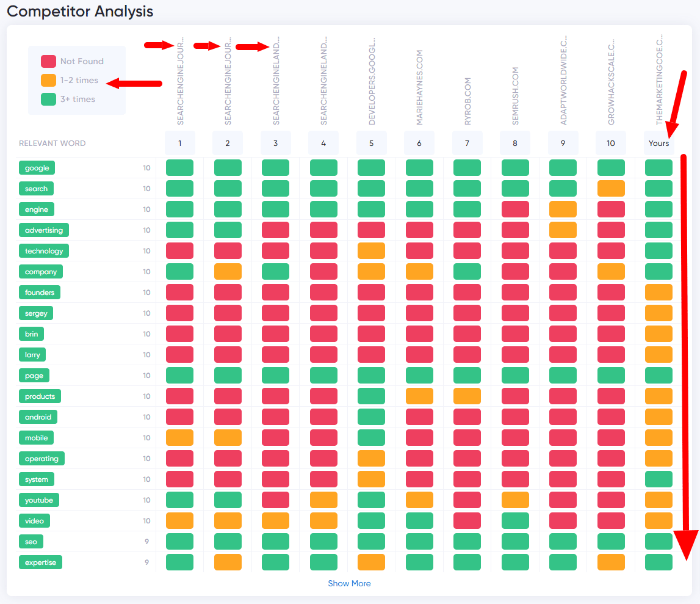Click the orange 'video' cell under column 2
The width and height of the screenshot is (700, 604).
coord(228,520)
